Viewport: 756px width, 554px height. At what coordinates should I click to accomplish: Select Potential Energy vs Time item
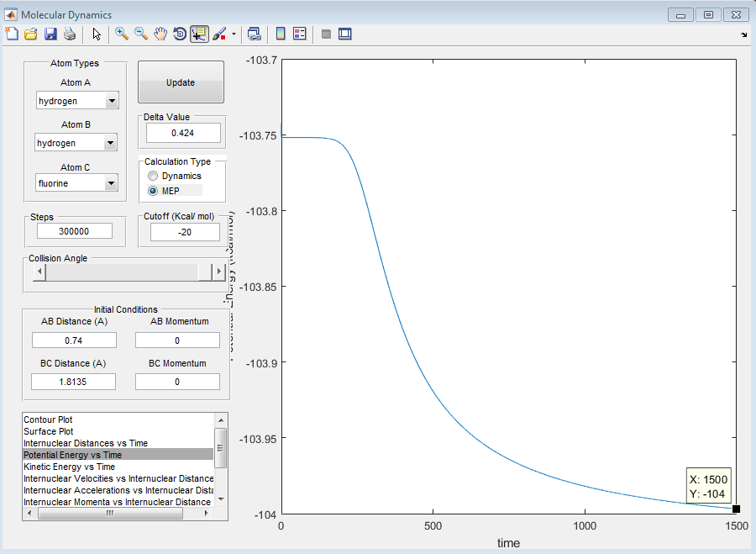pyautogui.click(x=118, y=455)
